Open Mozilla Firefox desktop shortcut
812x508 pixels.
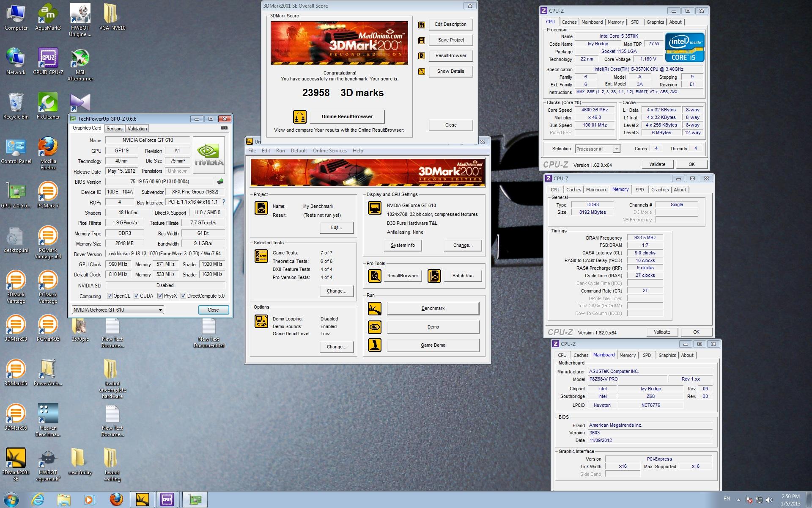tap(48, 153)
